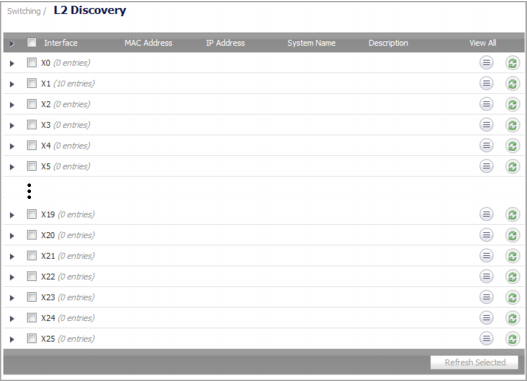527x381 pixels.
Task: Select the X23 interface checkbox
Action: pos(32,297)
